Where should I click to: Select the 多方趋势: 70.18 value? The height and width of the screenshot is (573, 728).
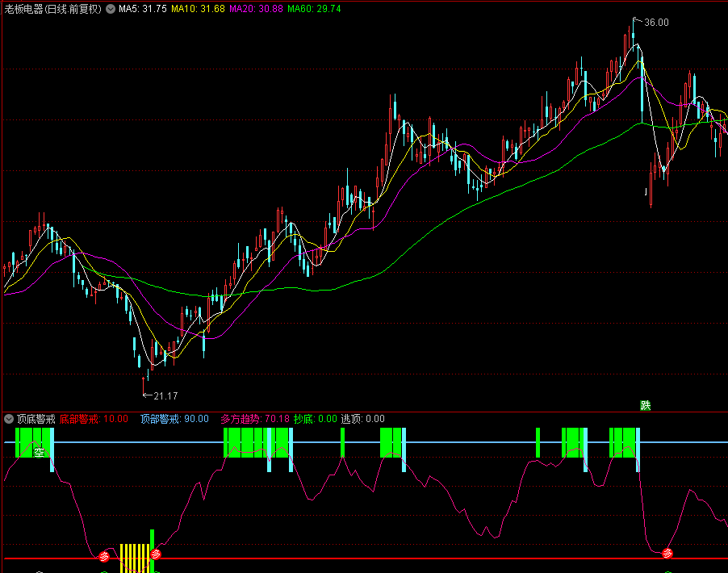tap(255, 419)
